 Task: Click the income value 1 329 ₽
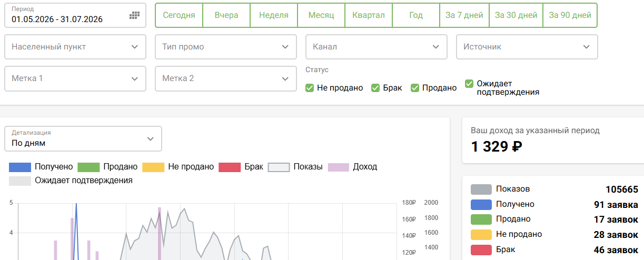tap(497, 147)
